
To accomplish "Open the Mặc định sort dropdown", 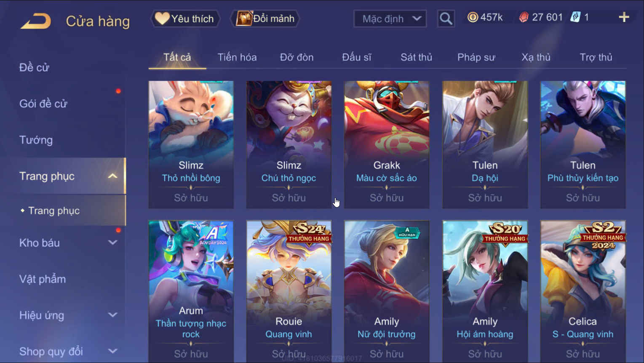I will point(390,19).
